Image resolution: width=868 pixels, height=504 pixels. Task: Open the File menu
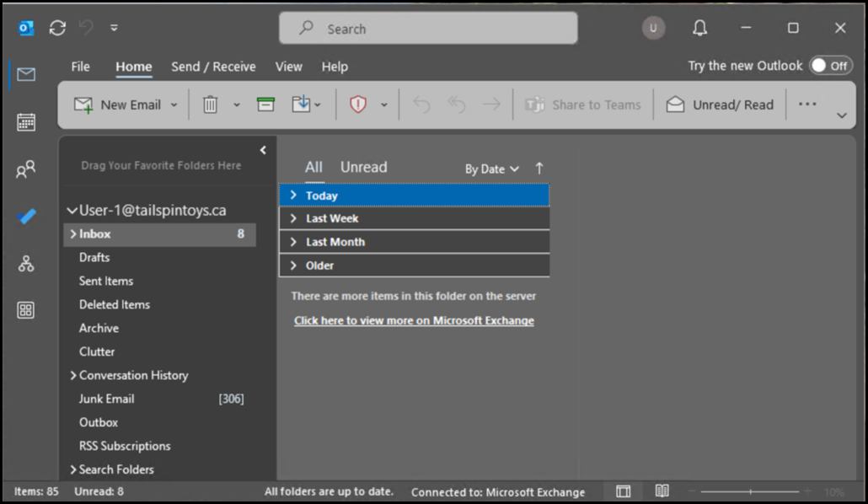pos(80,67)
